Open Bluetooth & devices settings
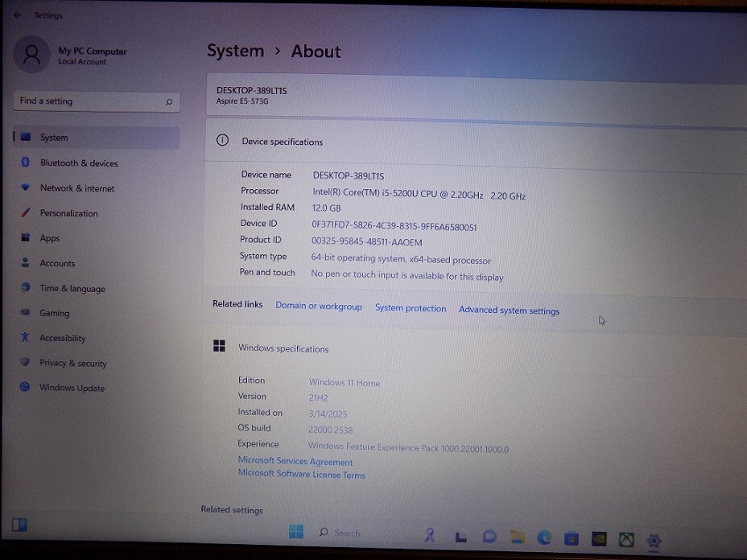The width and height of the screenshot is (747, 560). [x=79, y=163]
